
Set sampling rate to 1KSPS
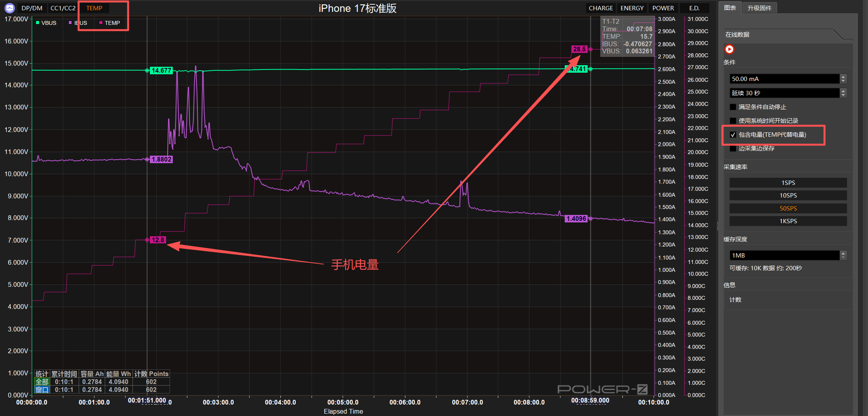(x=788, y=221)
